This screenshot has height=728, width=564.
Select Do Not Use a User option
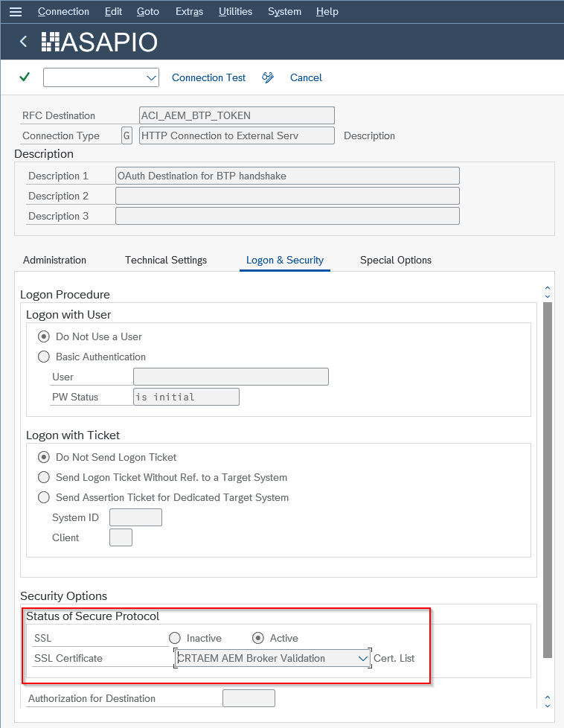44,336
